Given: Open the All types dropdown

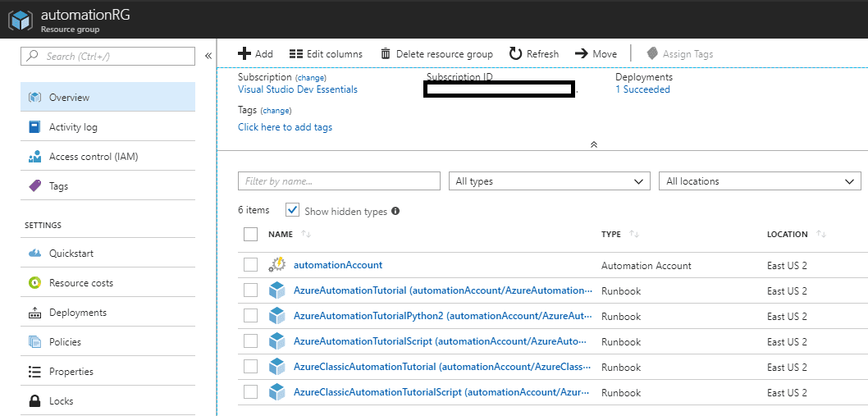Looking at the screenshot, I should pyautogui.click(x=549, y=181).
